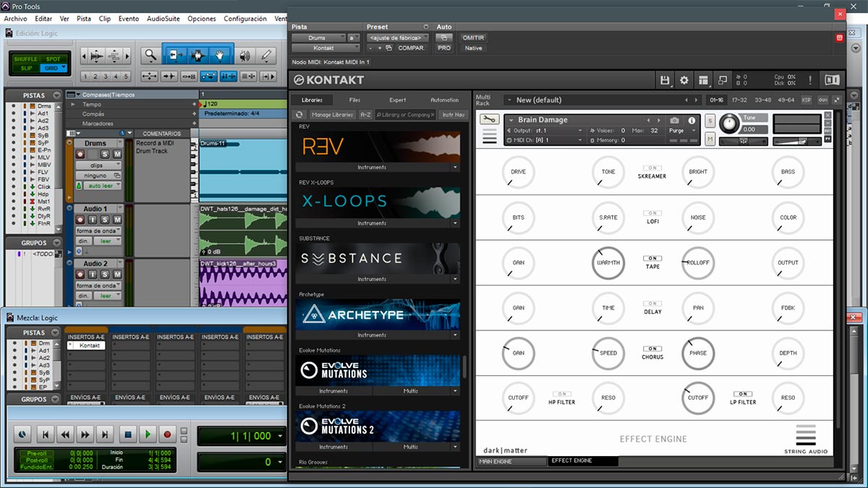This screenshot has height=488, width=868.
Task: Click the Record button in the transport
Action: (168, 435)
